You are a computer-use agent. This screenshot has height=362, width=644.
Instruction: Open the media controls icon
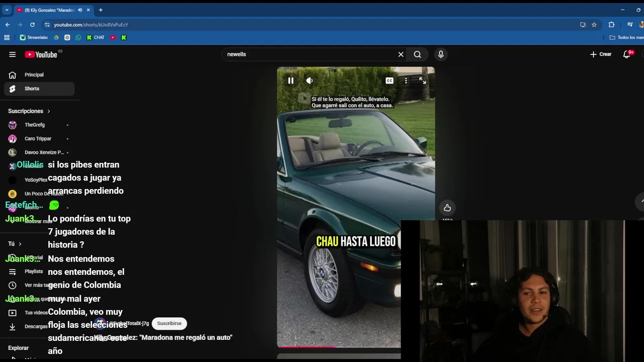630,25
